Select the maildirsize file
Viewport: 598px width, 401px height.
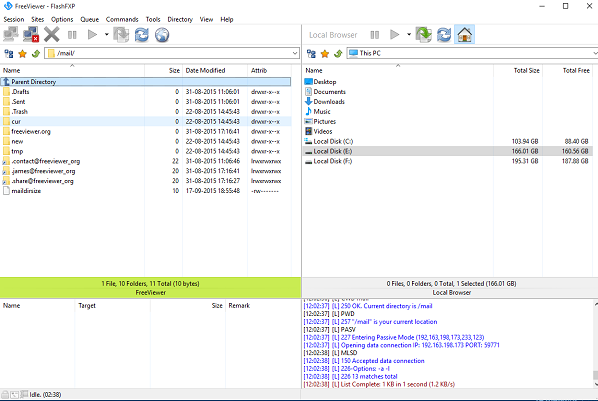point(146,191)
